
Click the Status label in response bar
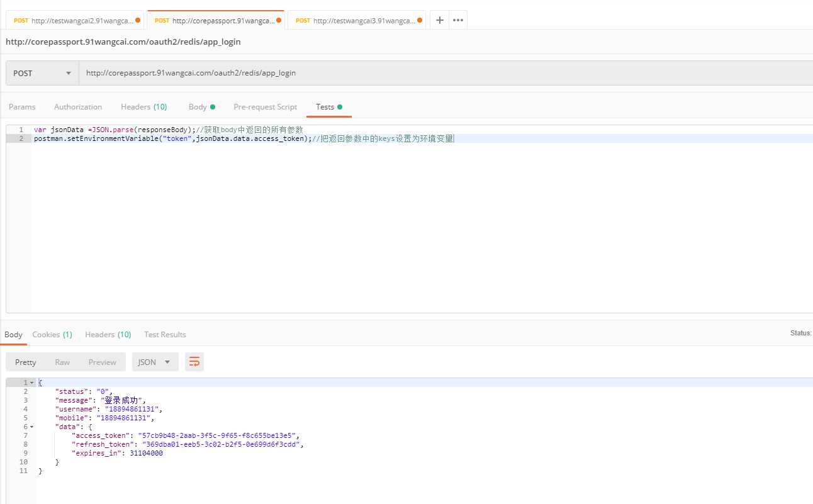point(800,333)
